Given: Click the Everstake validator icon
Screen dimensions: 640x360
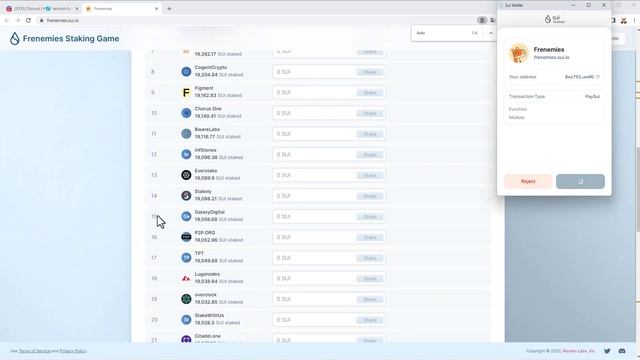Looking at the screenshot, I should tap(186, 175).
